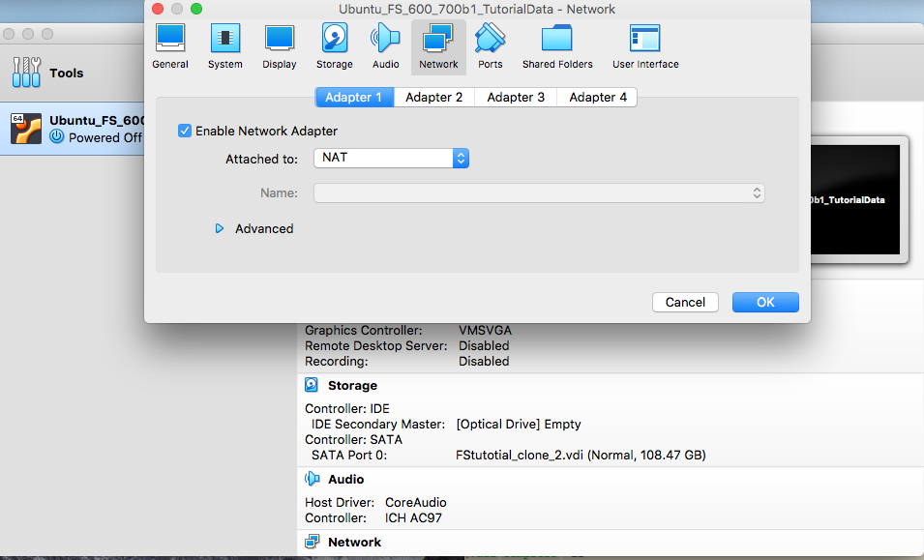Uncheck Enable Network Adapter checkbox
The width and height of the screenshot is (924, 560).
pyautogui.click(x=185, y=131)
